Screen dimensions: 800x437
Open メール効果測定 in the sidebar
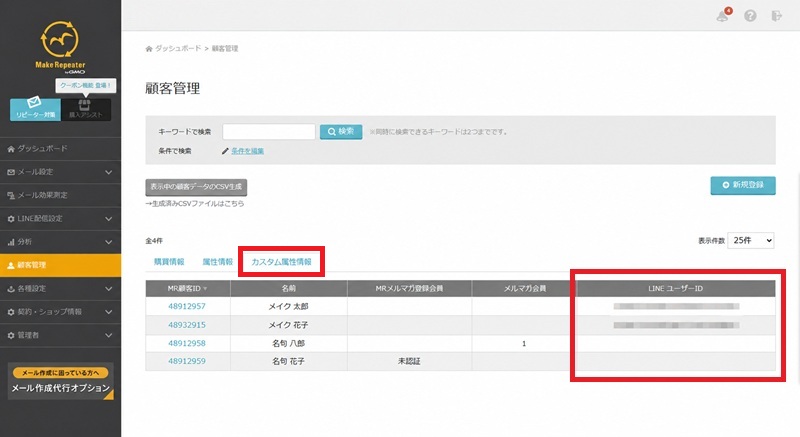[x=60, y=195]
